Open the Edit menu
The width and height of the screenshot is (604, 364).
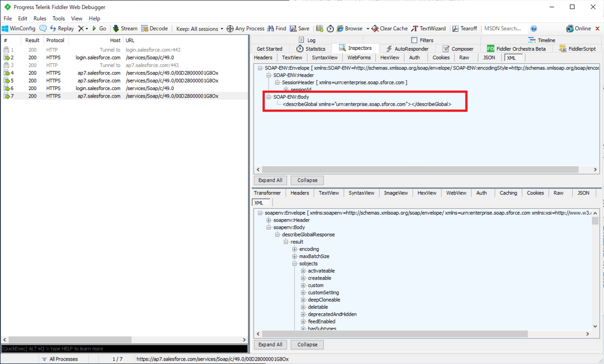coord(23,19)
